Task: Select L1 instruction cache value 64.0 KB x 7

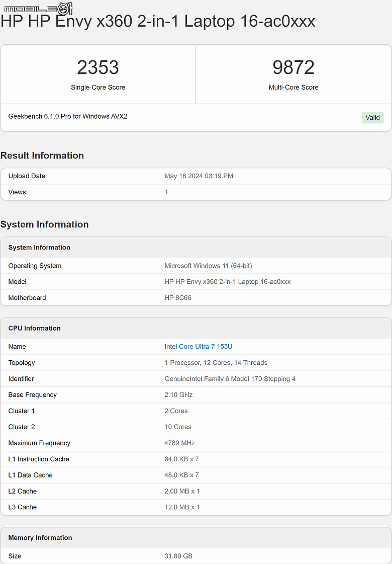Action: click(181, 459)
